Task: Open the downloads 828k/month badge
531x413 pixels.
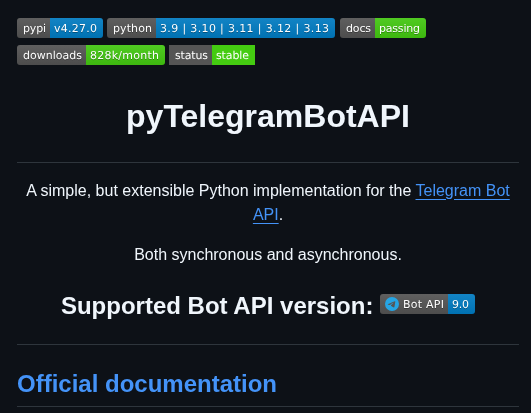Action: (91, 55)
